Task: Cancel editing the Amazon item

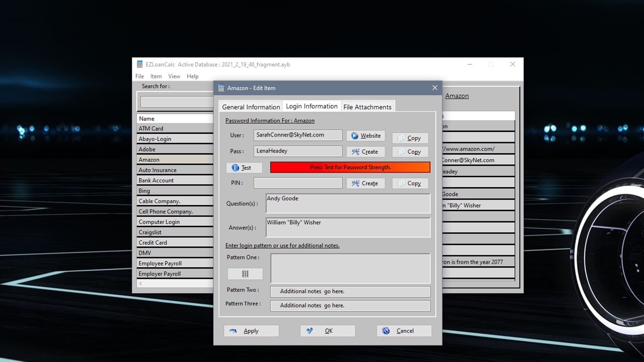Action: pyautogui.click(x=404, y=330)
